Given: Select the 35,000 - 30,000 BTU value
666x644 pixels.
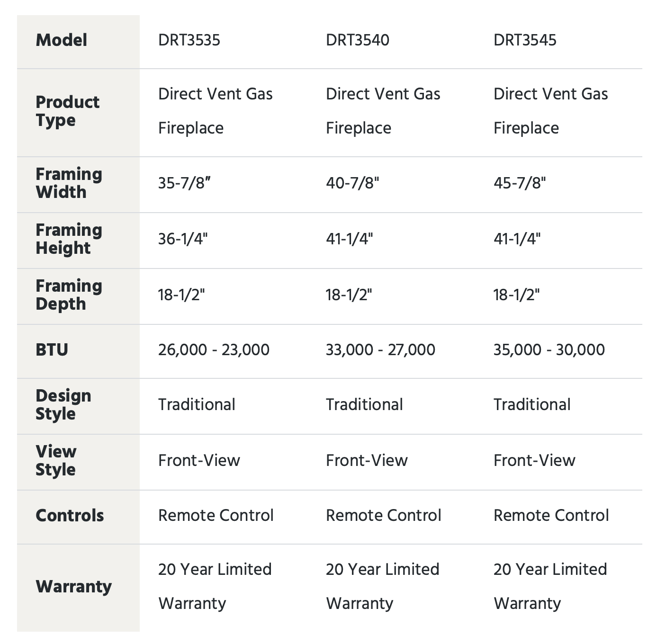Looking at the screenshot, I should pyautogui.click(x=549, y=350).
